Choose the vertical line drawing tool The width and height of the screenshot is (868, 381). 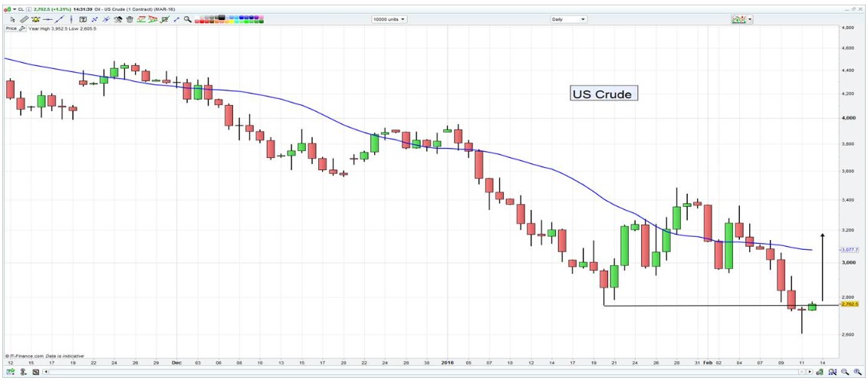[x=71, y=19]
